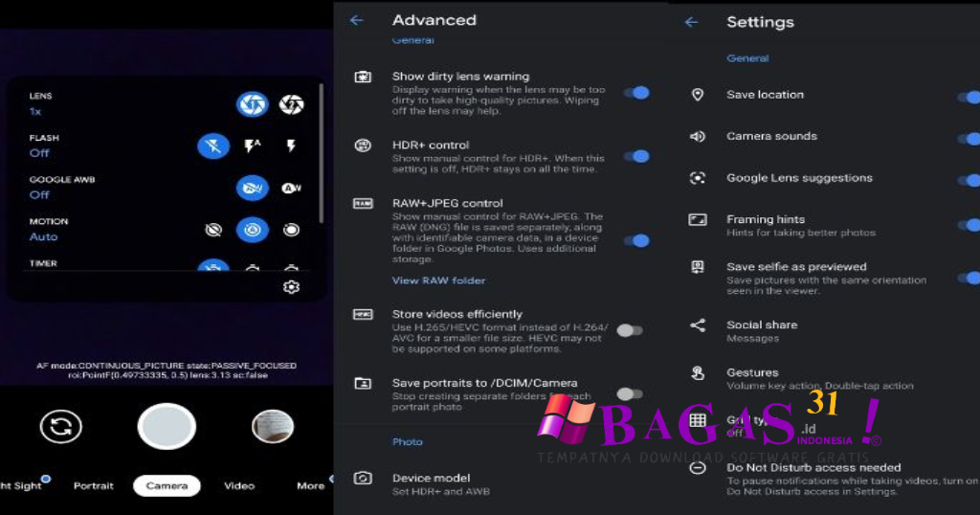Click the share icon beside Social share

[698, 325]
